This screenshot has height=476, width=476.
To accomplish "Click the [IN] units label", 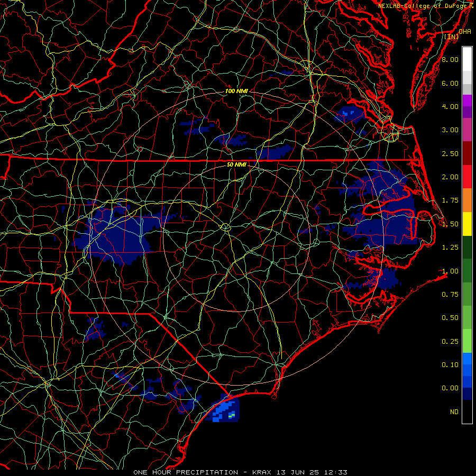I will pos(452,36).
